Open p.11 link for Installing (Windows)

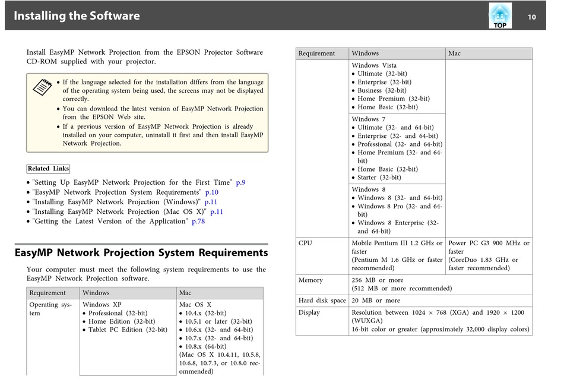211,202
